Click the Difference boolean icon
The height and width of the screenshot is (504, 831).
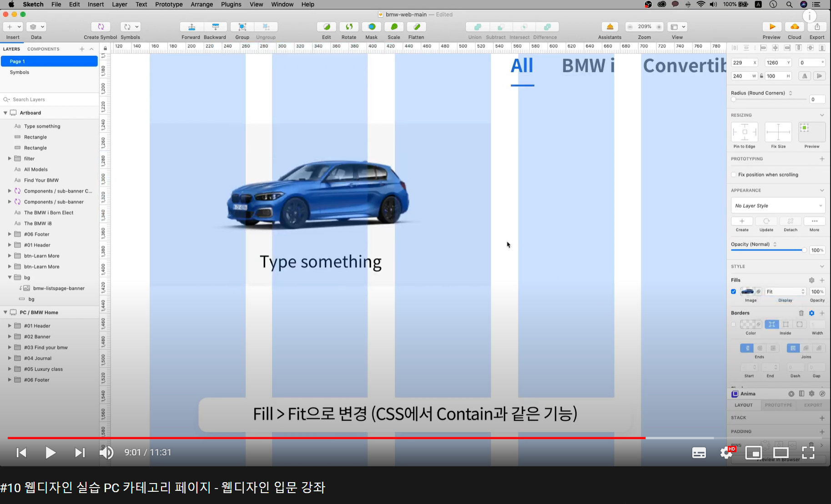tap(547, 27)
